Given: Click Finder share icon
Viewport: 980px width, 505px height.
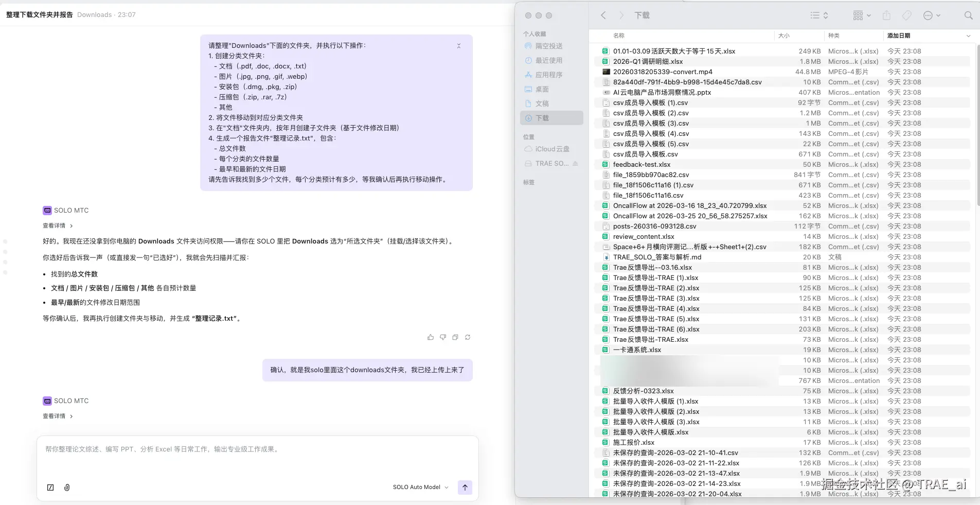Looking at the screenshot, I should click(x=886, y=15).
